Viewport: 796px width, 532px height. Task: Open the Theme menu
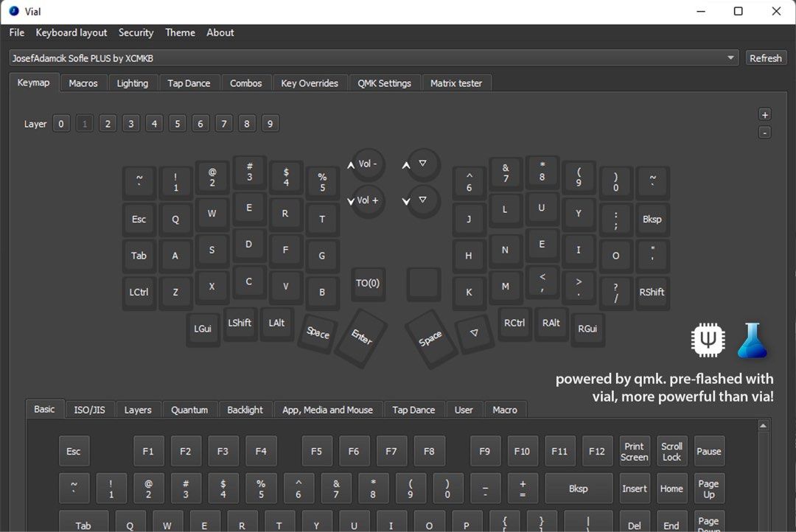coord(180,32)
